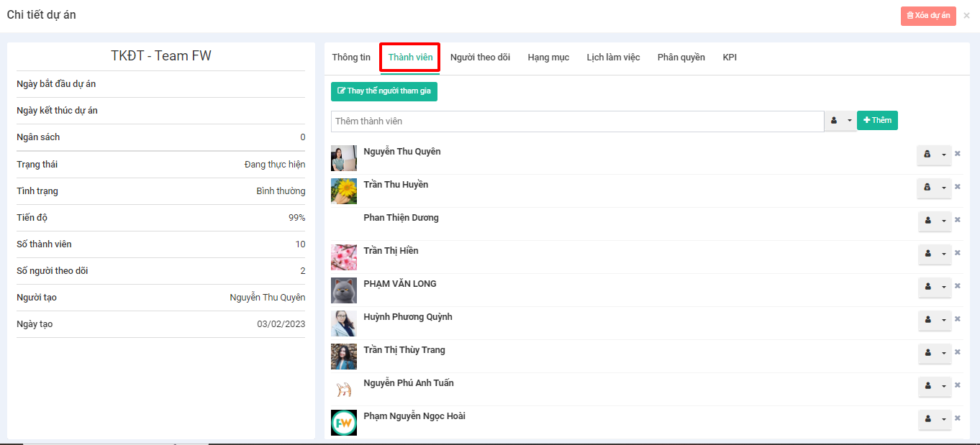Expand role dropdown for Trần Thị Thùy Trang
Image resolution: width=980 pixels, height=445 pixels.
(x=943, y=353)
